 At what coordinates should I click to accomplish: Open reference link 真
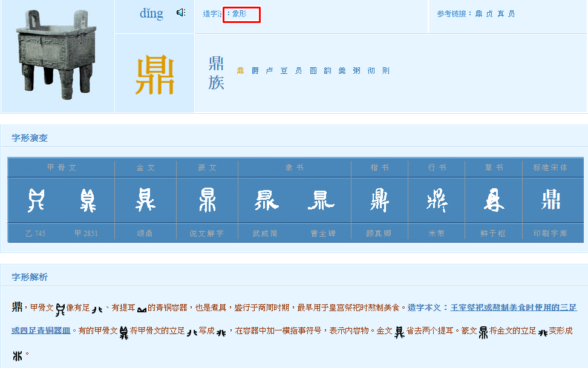click(x=500, y=14)
